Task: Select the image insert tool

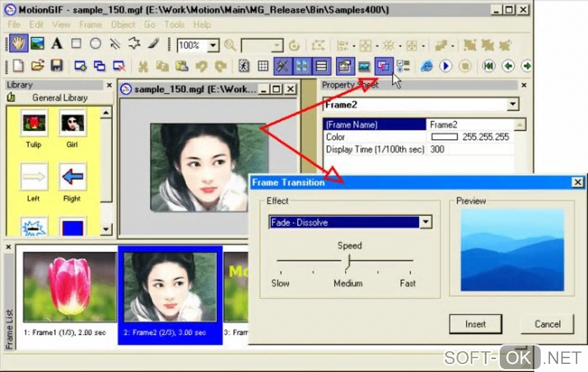Action: [37, 44]
